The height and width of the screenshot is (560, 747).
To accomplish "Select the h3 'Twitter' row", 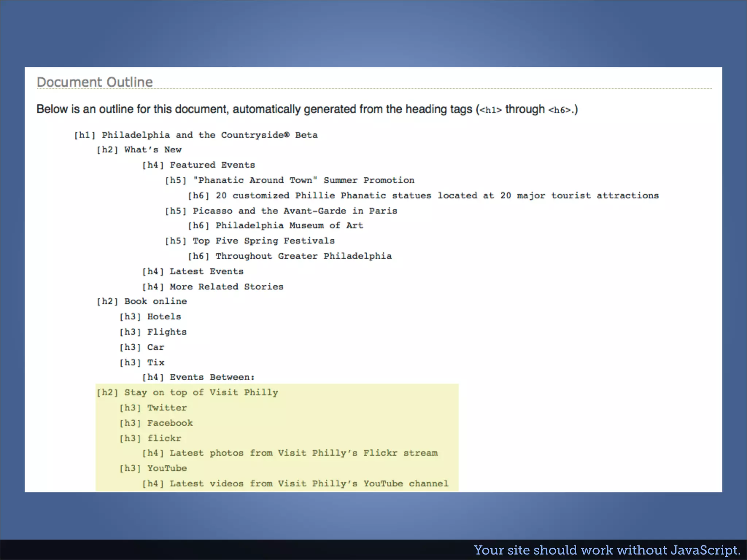I will click(x=153, y=408).
